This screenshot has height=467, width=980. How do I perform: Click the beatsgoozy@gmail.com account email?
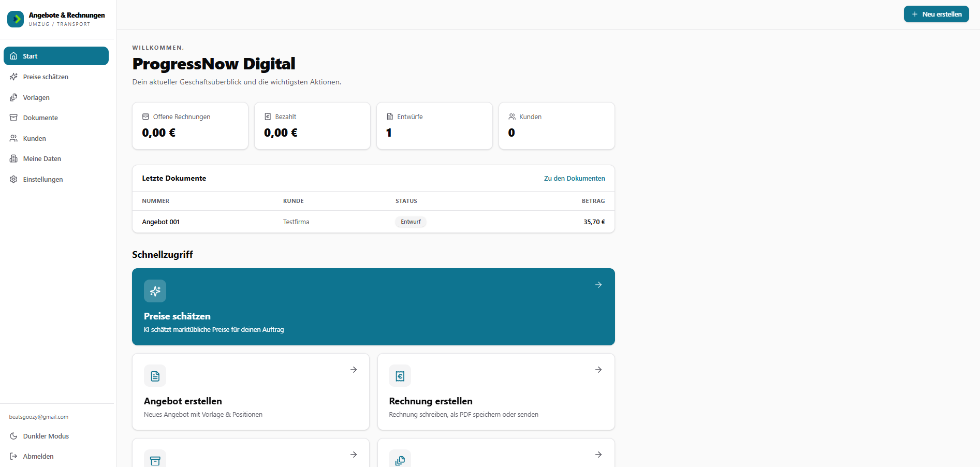click(x=39, y=417)
